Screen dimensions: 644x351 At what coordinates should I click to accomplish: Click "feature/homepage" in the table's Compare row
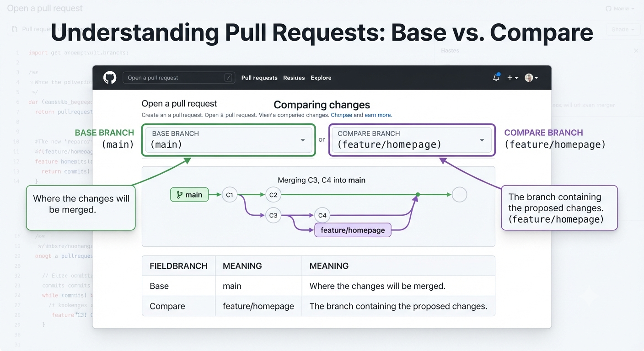(x=258, y=306)
